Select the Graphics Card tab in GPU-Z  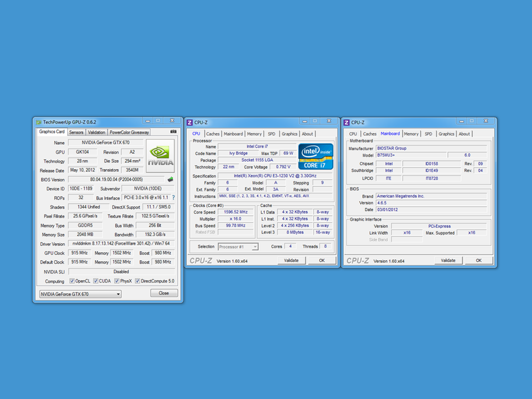point(52,131)
